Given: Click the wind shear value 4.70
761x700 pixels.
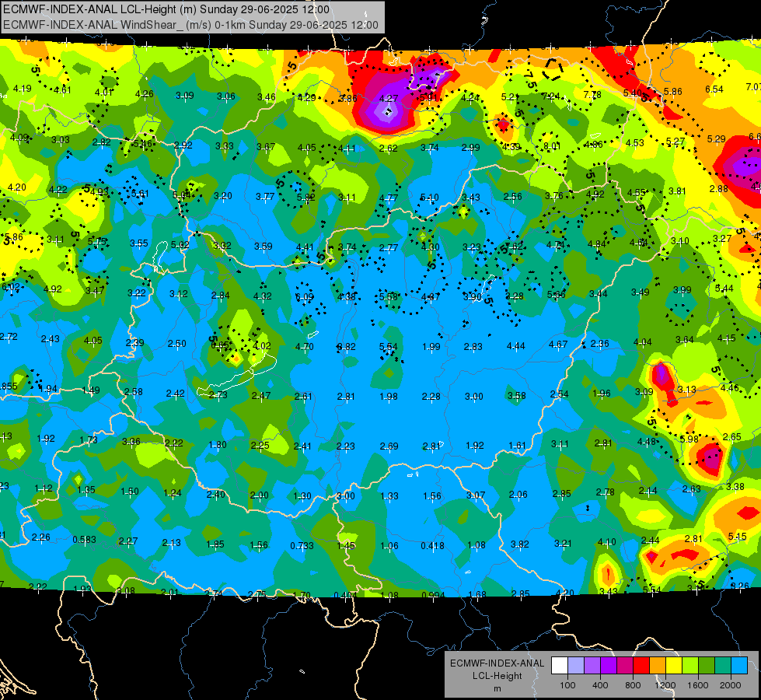Looking at the screenshot, I should (x=304, y=347).
